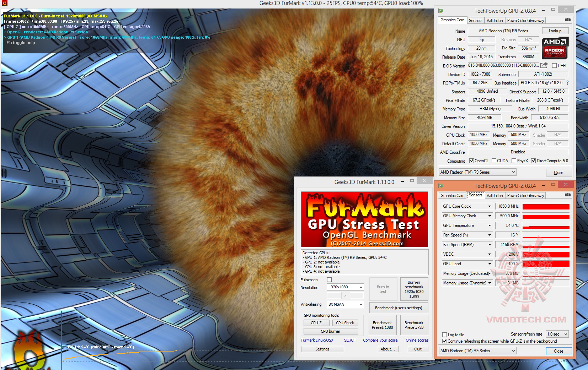Open the About... dialog
The width and height of the screenshot is (588, 370).
388,349
